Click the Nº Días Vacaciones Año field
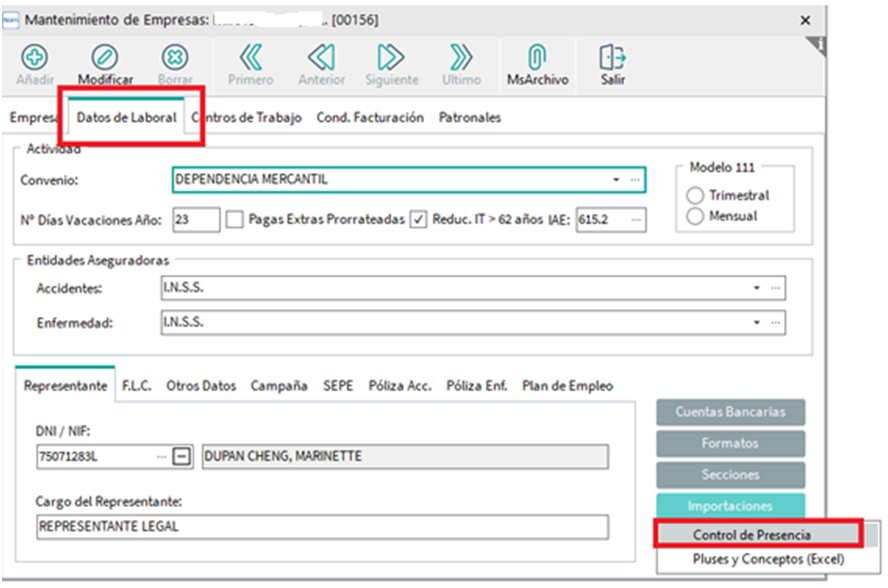Screen dimensions: 888x588 [196, 219]
